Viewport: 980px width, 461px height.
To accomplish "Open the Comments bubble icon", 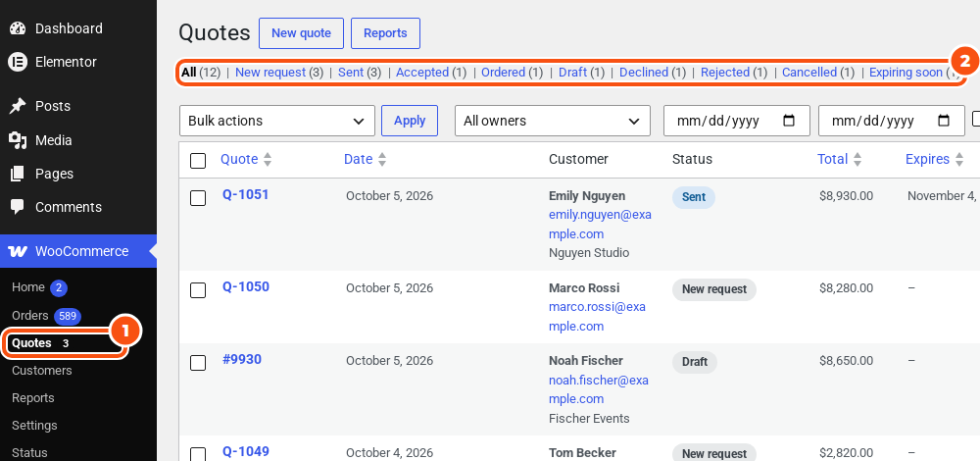I will click(18, 207).
